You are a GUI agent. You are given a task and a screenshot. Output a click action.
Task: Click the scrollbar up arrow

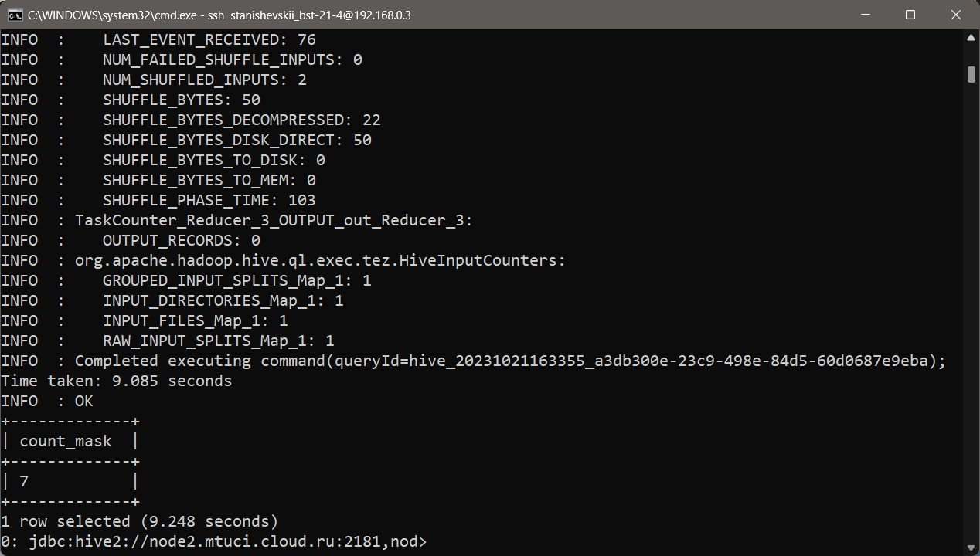[x=971, y=38]
